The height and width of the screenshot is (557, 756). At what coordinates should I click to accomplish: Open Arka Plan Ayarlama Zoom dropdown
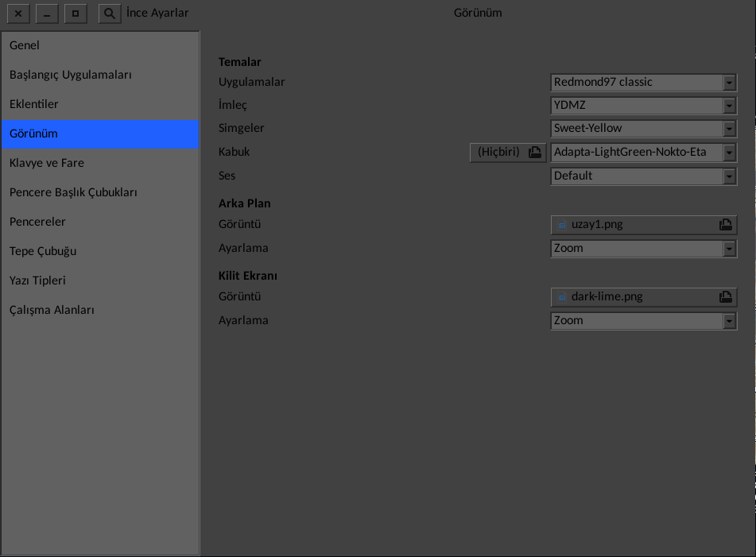pos(644,249)
